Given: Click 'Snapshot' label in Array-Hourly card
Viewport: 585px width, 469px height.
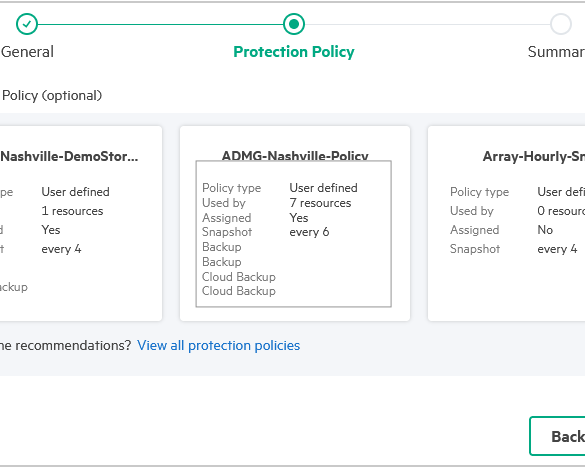Looking at the screenshot, I should pos(475,249).
